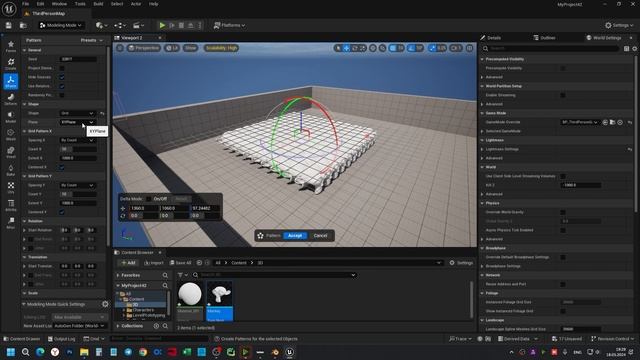The height and width of the screenshot is (360, 640).
Task: Open the Presets dropdown in Pattern panel
Action: point(92,40)
